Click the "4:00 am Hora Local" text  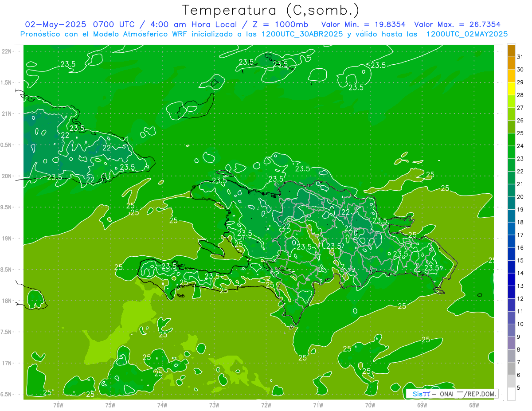[193, 24]
